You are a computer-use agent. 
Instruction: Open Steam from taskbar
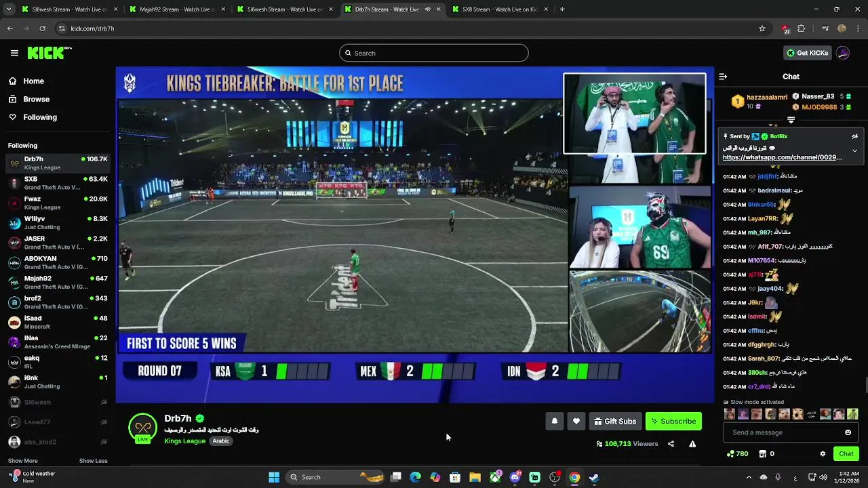click(594, 477)
